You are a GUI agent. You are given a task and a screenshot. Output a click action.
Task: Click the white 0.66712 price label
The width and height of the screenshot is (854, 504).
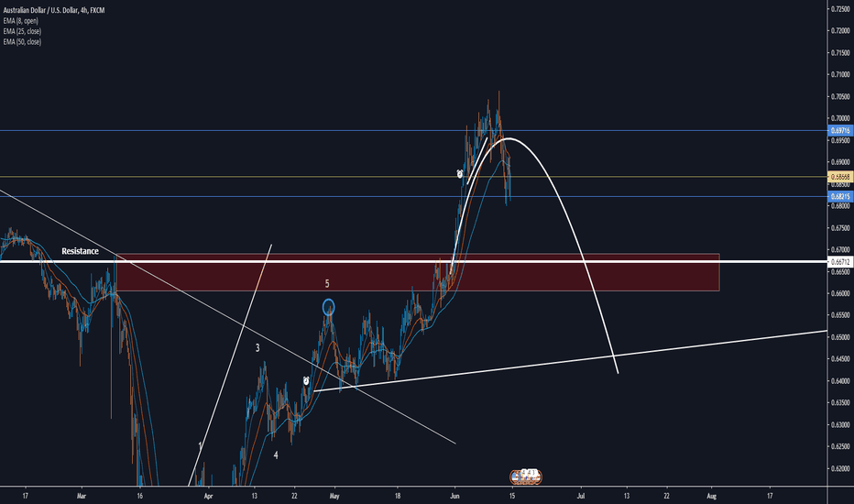pyautogui.click(x=840, y=262)
